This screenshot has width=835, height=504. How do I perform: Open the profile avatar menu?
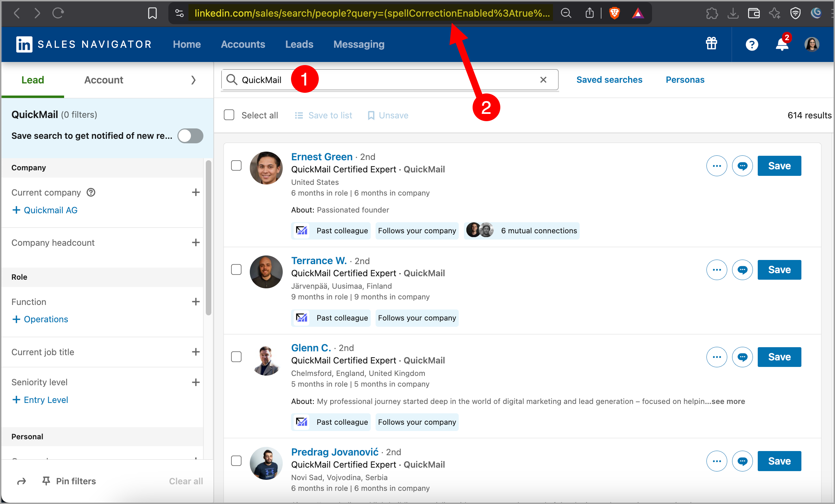811,44
